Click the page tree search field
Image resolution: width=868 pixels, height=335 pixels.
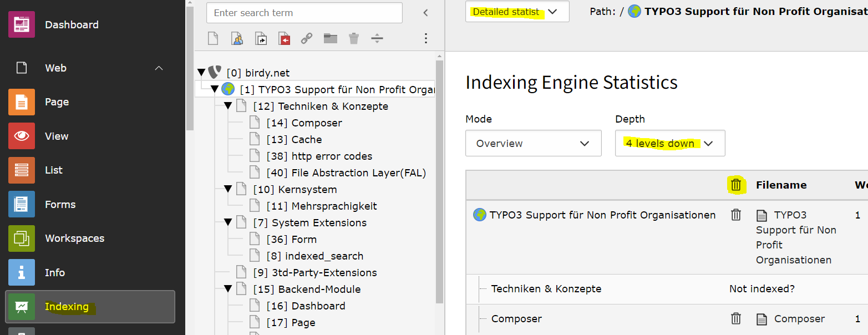tap(304, 13)
